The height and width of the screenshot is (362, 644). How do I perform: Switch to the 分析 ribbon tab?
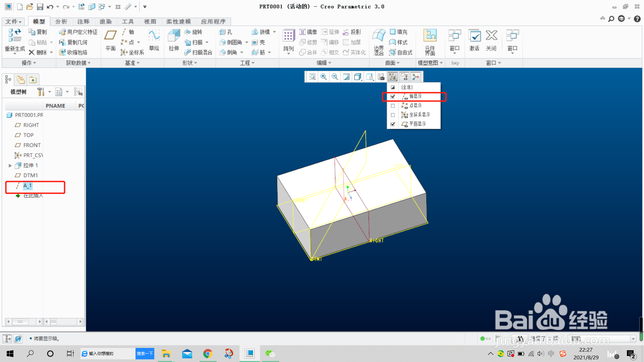pyautogui.click(x=61, y=21)
